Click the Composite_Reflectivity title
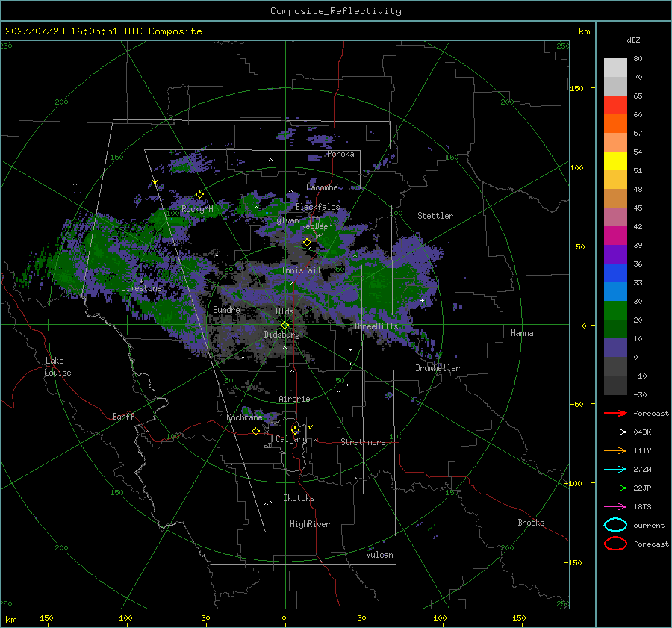Viewport: 672px width, 628px height. click(x=335, y=11)
